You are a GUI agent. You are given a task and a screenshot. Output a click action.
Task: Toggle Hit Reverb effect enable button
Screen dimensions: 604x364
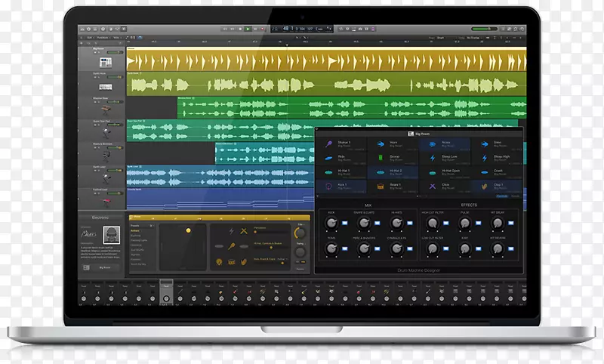tap(511, 248)
